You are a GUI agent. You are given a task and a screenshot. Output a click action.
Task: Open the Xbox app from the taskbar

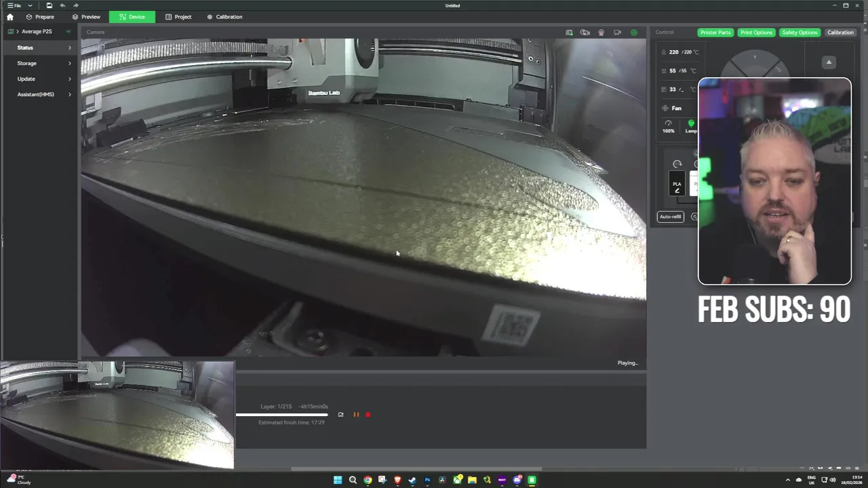[x=457, y=480]
